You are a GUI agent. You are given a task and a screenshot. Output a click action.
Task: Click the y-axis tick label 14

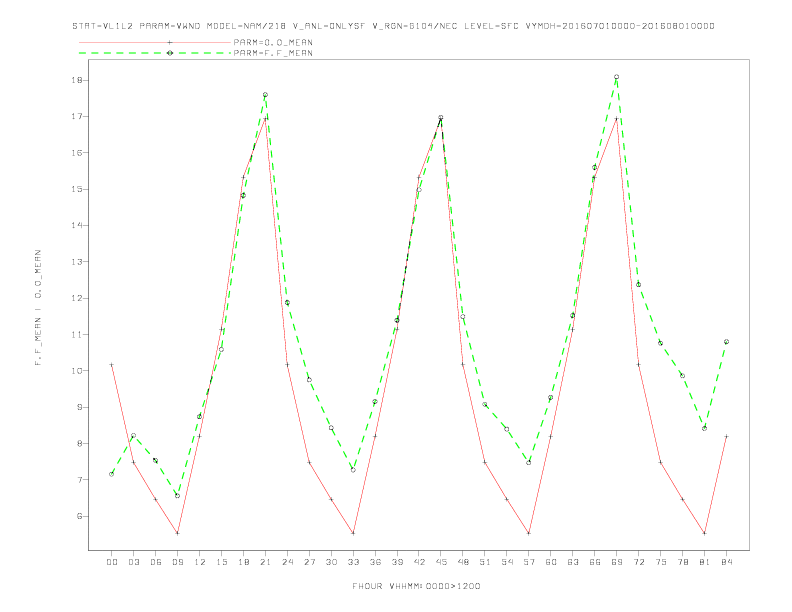point(77,226)
